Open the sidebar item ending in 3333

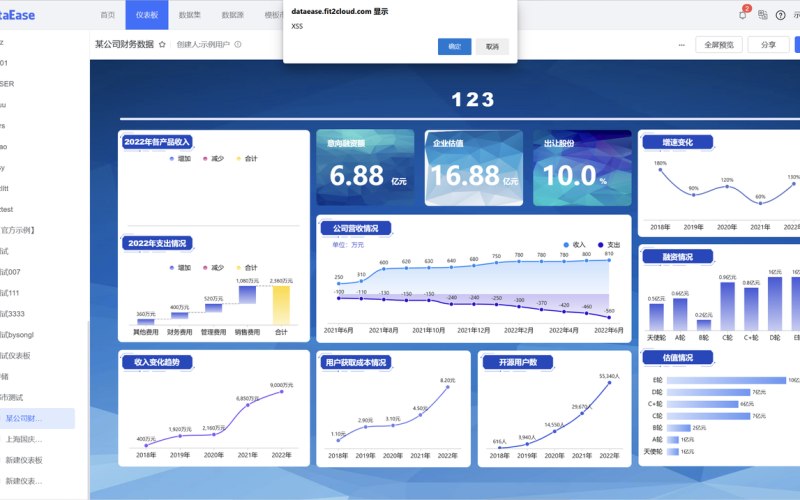pyautogui.click(x=12, y=314)
